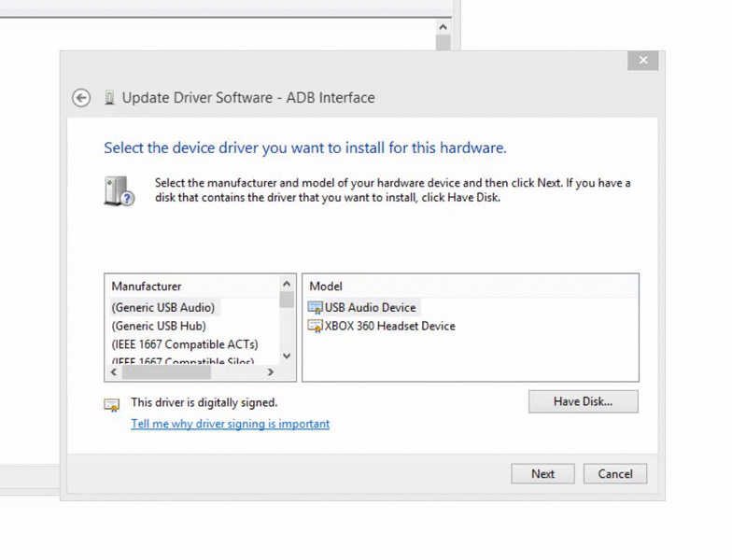Click the Manufacturer list right arrow
Image resolution: width=732 pixels, height=560 pixels.
pos(271,371)
